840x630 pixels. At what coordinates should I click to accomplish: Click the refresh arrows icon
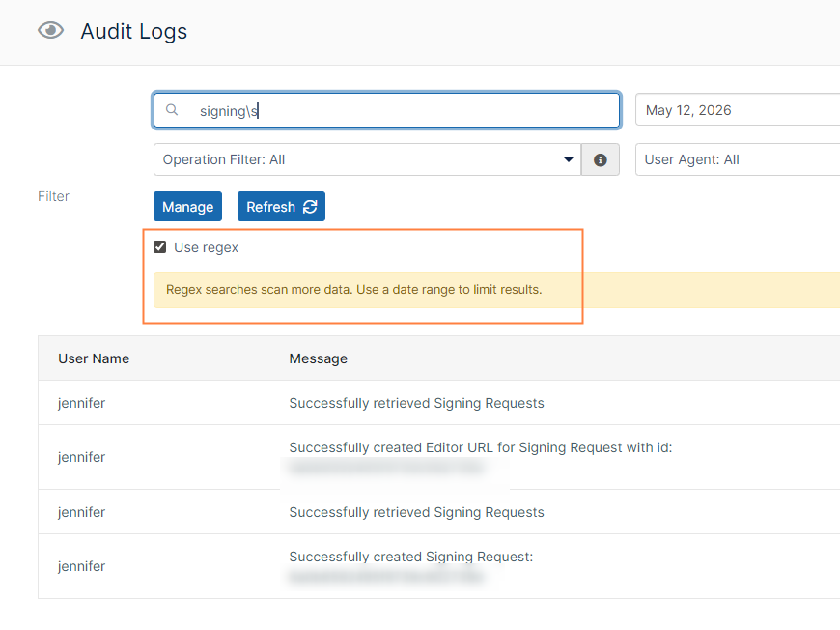(310, 207)
